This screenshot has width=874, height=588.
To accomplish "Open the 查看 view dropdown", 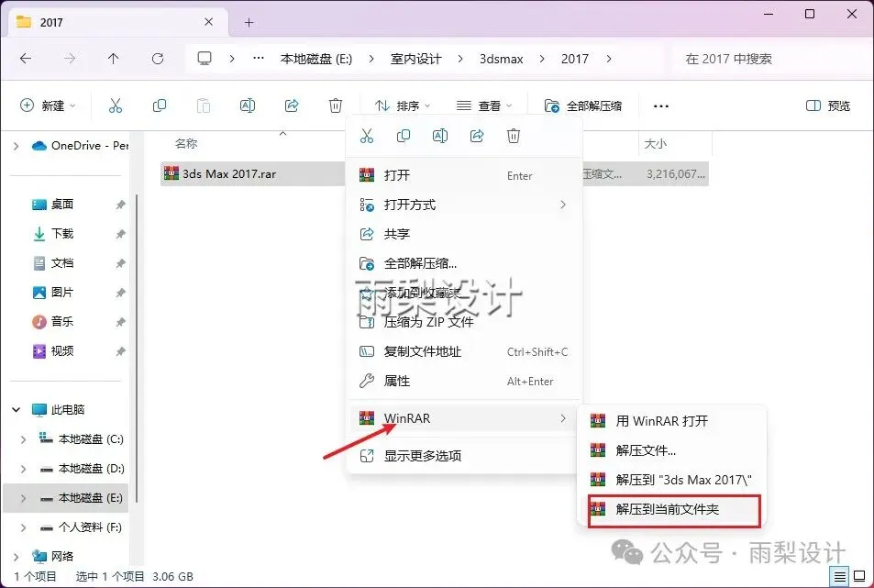I will click(x=484, y=105).
